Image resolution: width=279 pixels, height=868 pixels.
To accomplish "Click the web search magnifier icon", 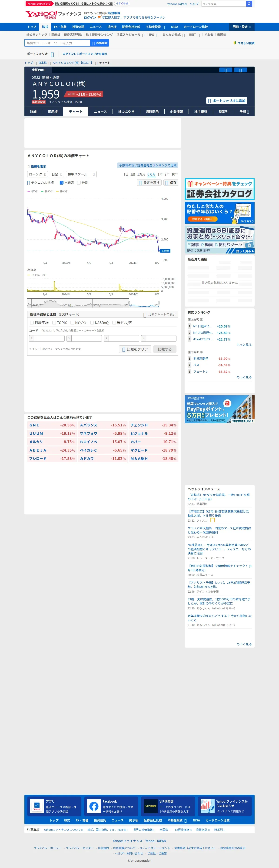I will 249,4.
